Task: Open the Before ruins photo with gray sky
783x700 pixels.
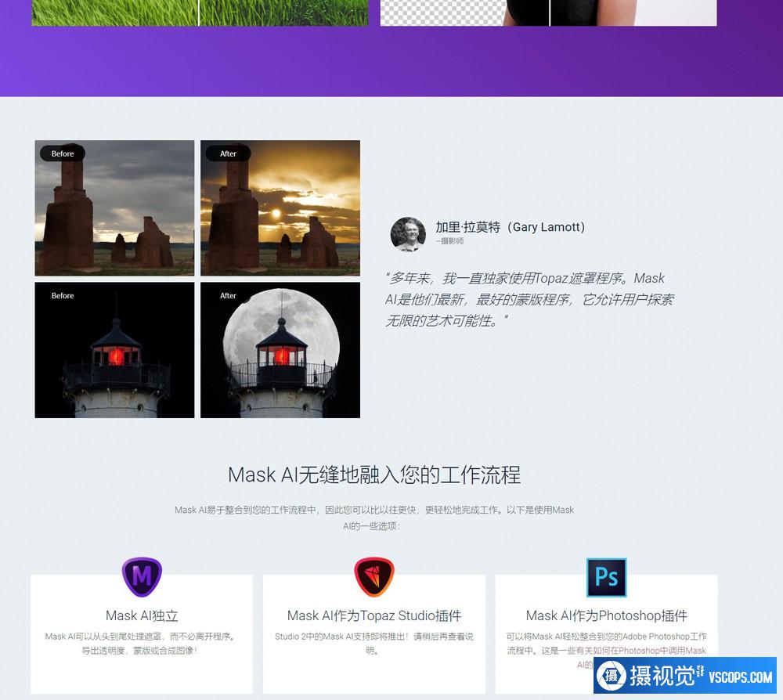Action: [114, 207]
